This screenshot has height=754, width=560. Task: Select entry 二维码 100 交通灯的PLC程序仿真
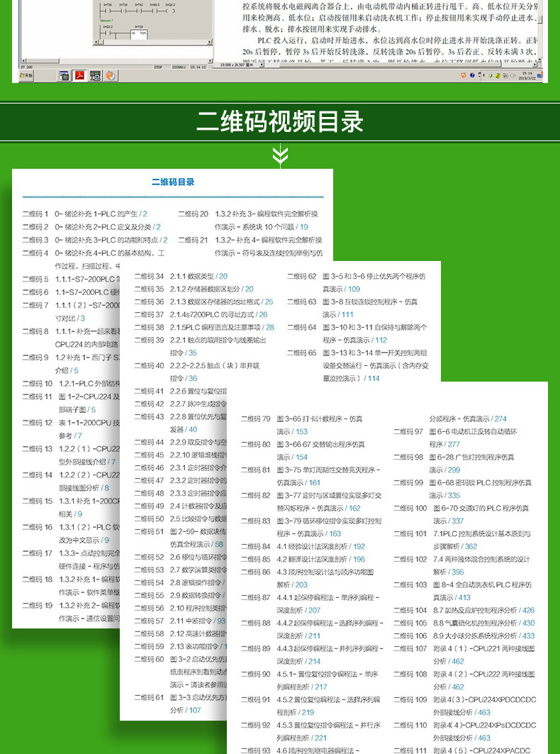(461, 514)
